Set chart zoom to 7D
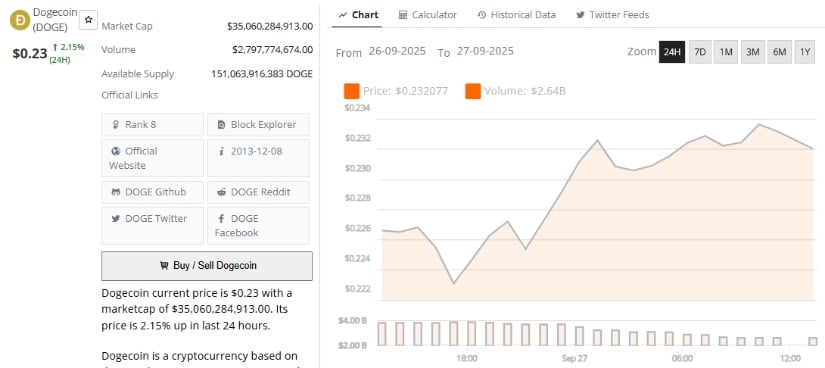The image size is (825, 368). [700, 52]
